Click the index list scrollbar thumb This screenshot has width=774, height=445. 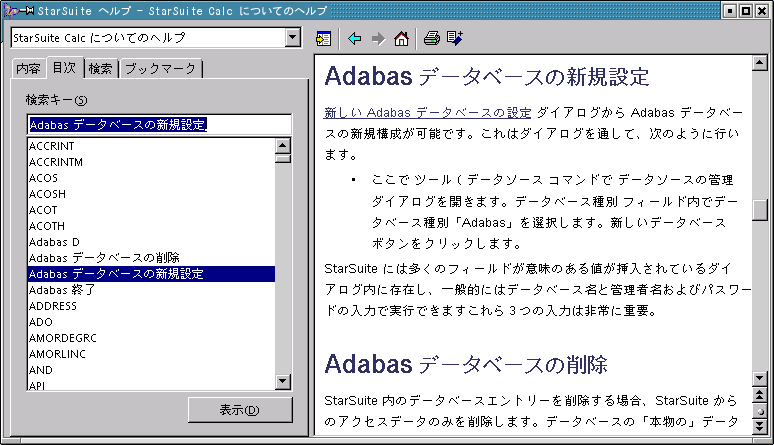tap(282, 158)
